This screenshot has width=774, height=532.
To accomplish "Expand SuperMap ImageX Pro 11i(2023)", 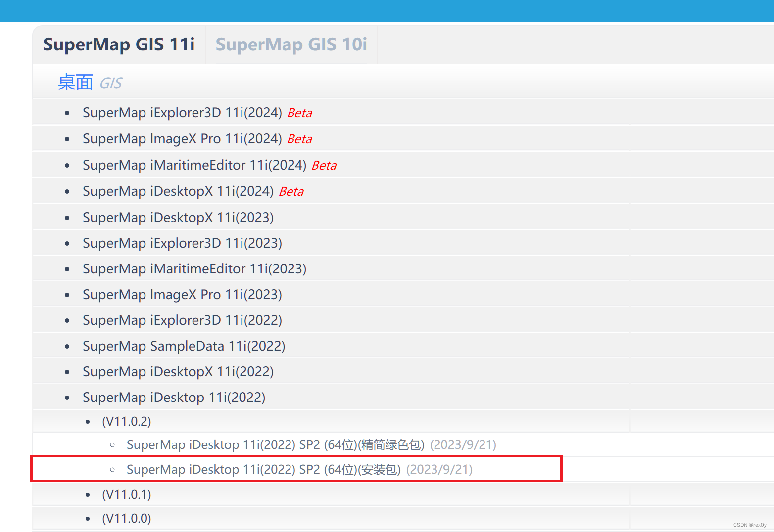I will [x=183, y=295].
